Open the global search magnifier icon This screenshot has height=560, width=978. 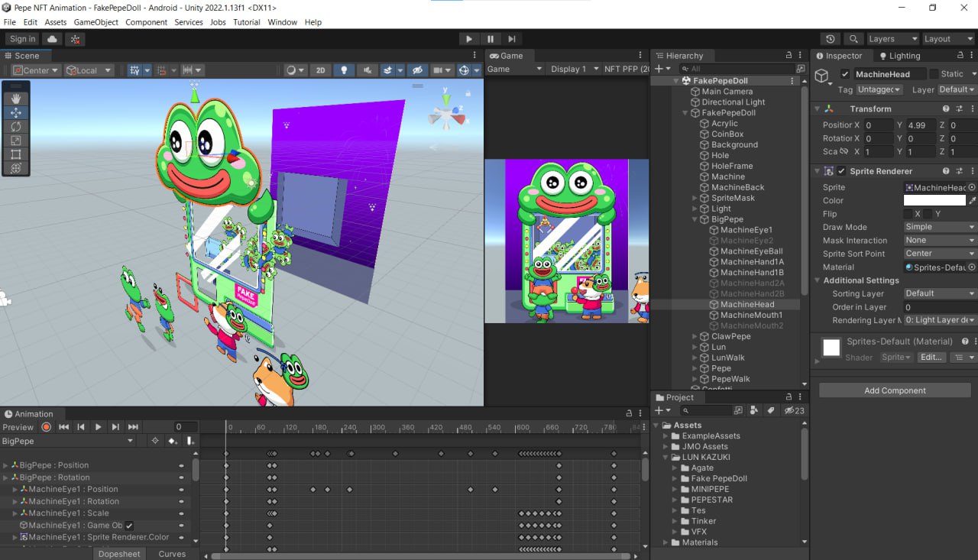click(x=853, y=39)
